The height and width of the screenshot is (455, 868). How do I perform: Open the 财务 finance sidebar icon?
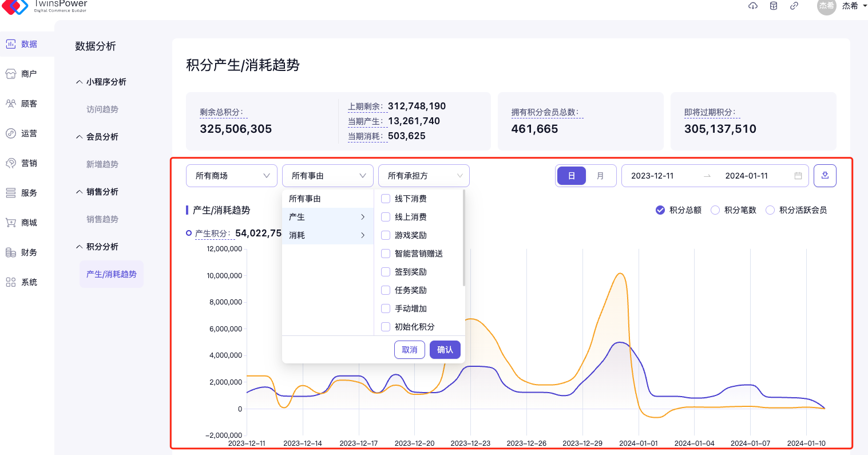[x=11, y=252]
